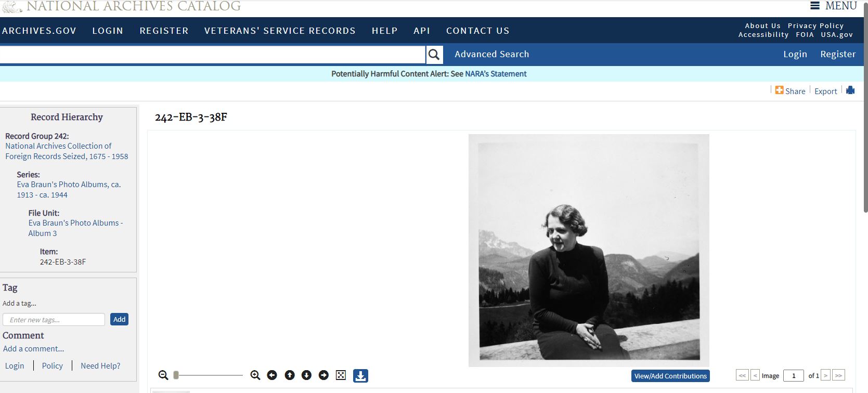Pan image up with arrow icon

[x=290, y=375]
